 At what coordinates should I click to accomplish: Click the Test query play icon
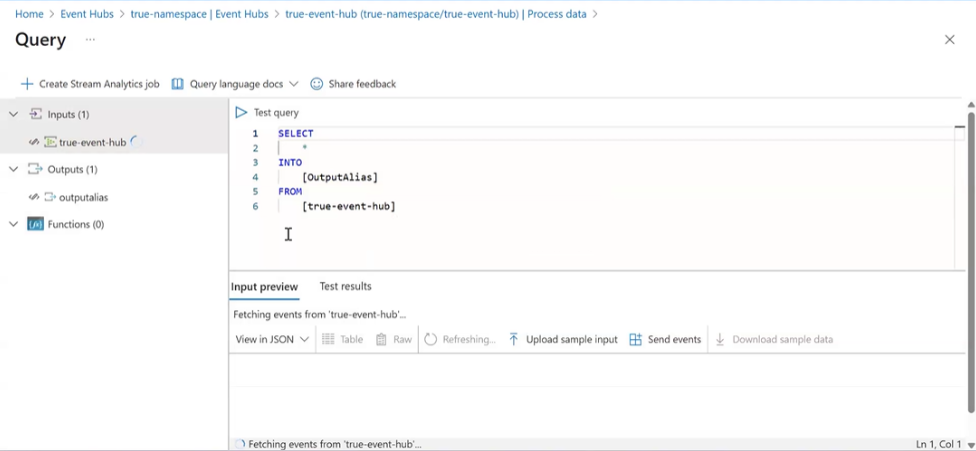point(241,113)
